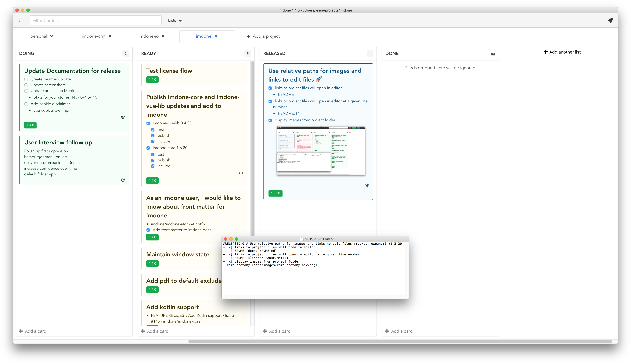The image size is (631, 364).
Task: Click the board horizontal scrollbar
Action: click(400, 341)
